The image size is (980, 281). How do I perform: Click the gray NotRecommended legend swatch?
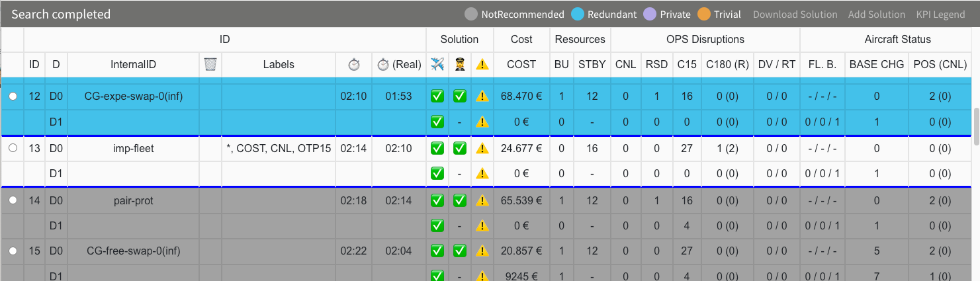pyautogui.click(x=471, y=14)
